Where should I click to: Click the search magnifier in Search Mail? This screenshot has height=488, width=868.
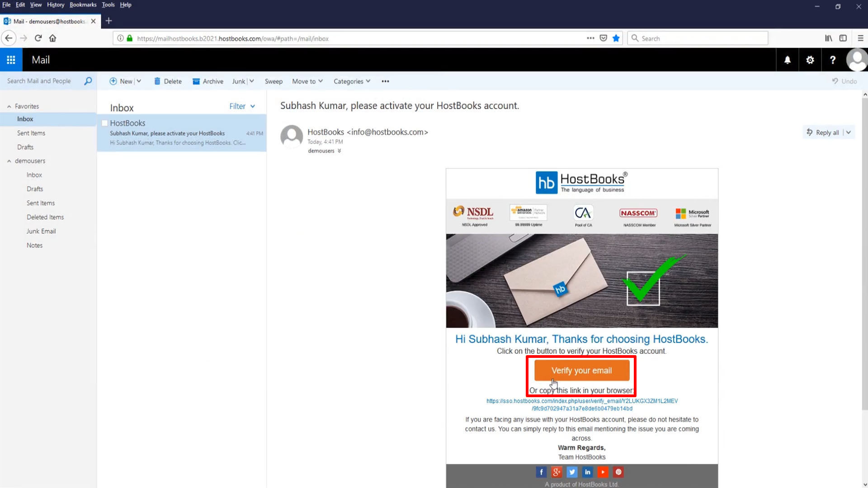click(88, 81)
